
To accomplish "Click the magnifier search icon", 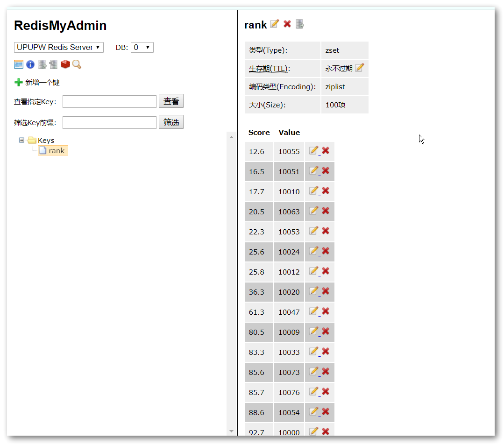I will tap(77, 64).
